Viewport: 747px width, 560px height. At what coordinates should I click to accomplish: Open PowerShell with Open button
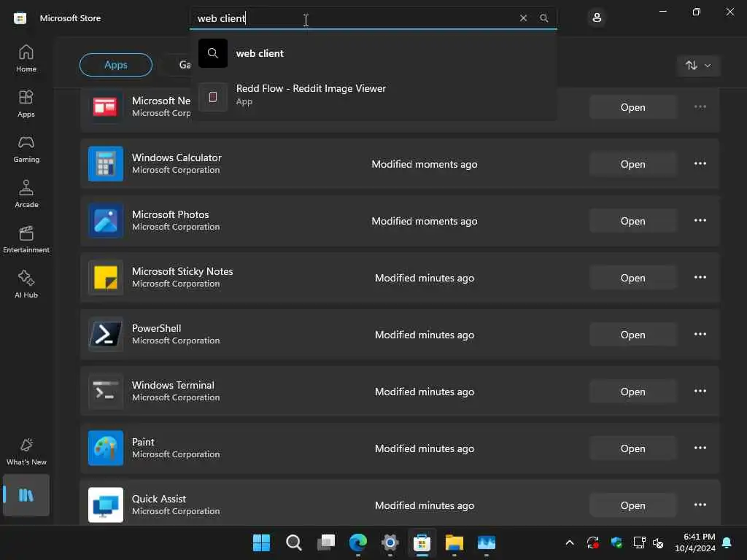[632, 335]
